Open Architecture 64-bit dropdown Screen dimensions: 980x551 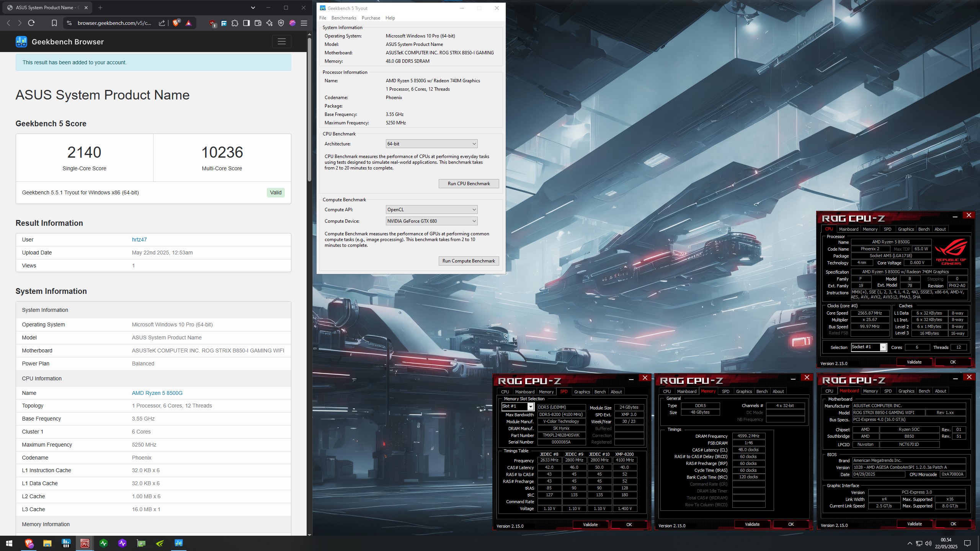tap(431, 144)
